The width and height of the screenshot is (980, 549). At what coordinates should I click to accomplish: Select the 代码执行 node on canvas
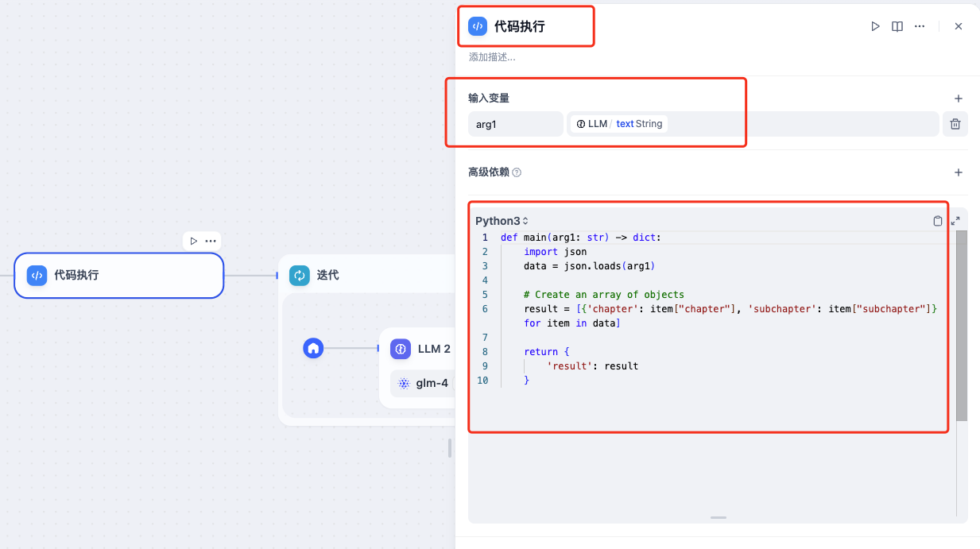[x=119, y=276]
